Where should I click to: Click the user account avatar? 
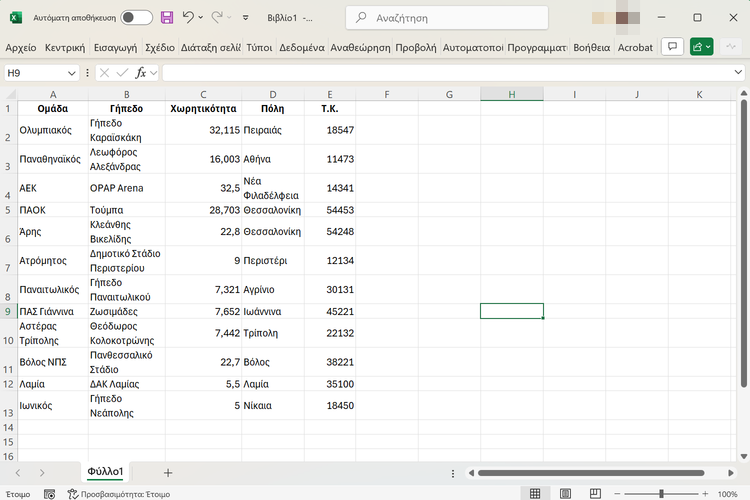621,18
